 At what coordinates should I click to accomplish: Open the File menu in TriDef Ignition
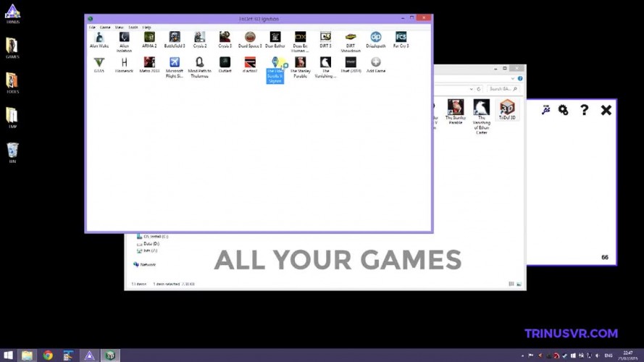(92, 27)
